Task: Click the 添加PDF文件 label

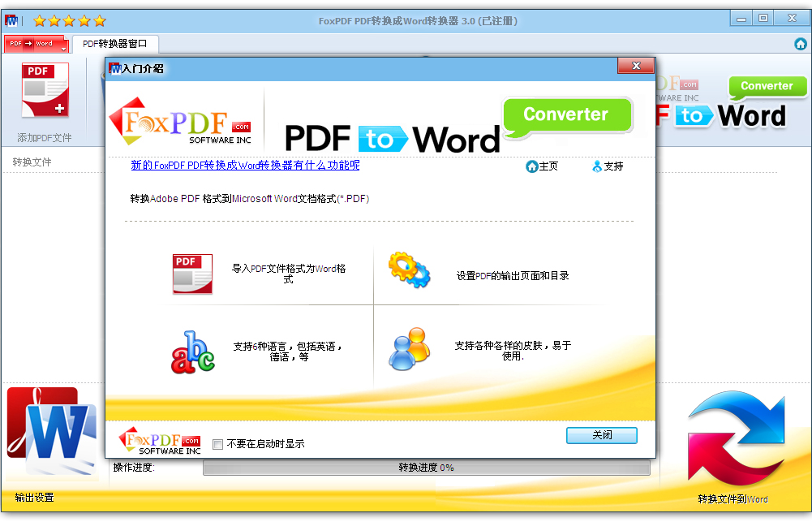Action: (45, 138)
